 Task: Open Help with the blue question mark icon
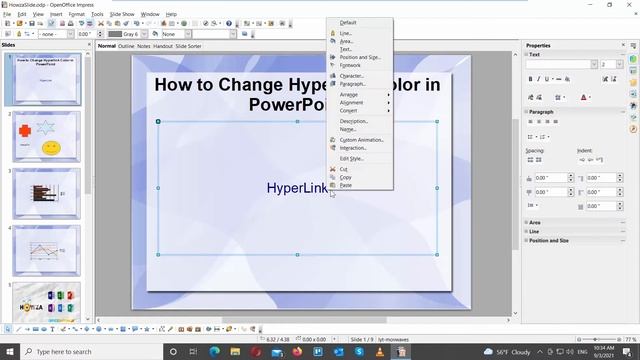[229, 24]
